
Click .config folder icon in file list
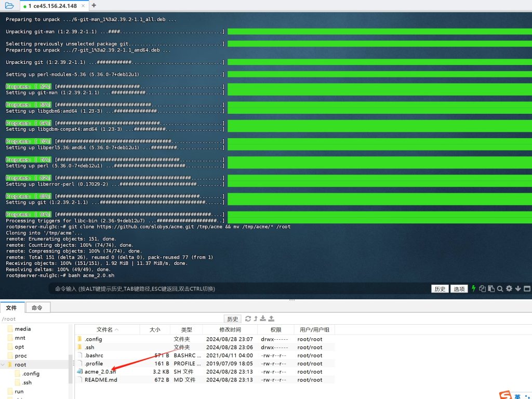click(x=79, y=339)
